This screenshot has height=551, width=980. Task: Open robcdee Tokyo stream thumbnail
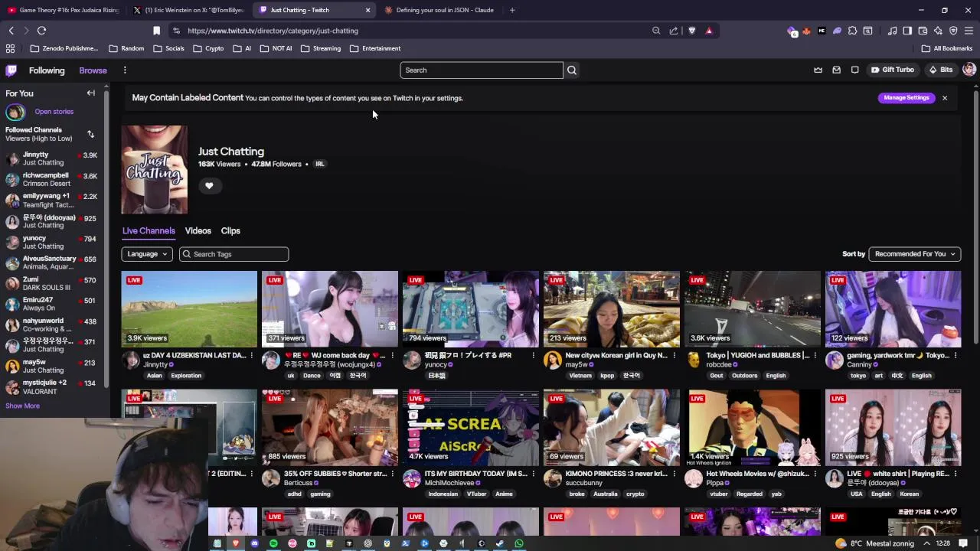[753, 308]
